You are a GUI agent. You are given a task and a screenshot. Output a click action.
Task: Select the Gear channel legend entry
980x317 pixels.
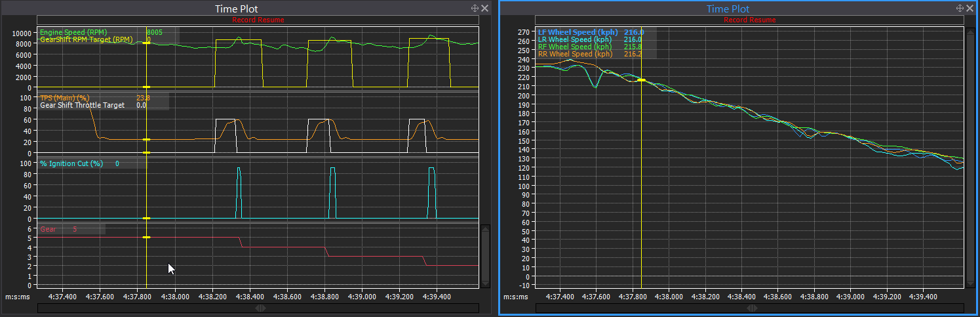click(49, 230)
